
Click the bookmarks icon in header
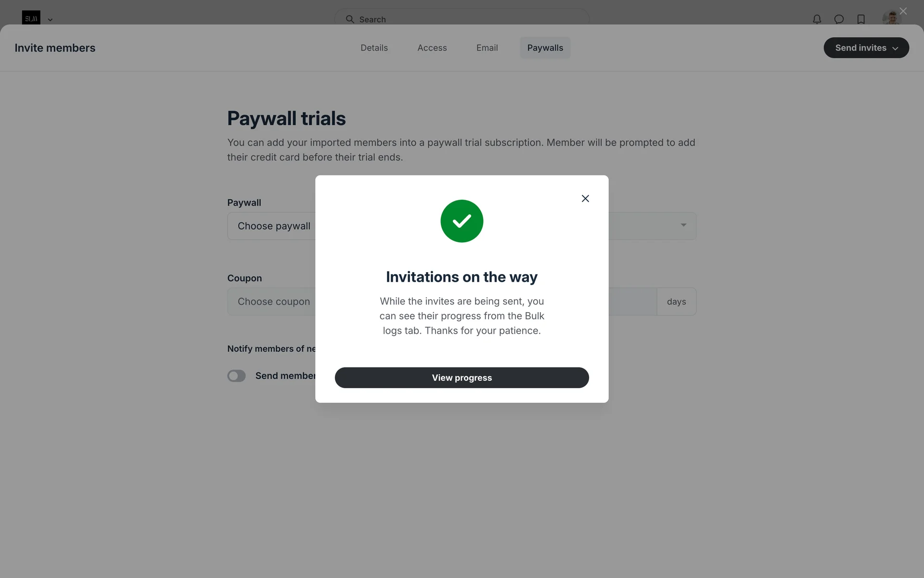861,19
